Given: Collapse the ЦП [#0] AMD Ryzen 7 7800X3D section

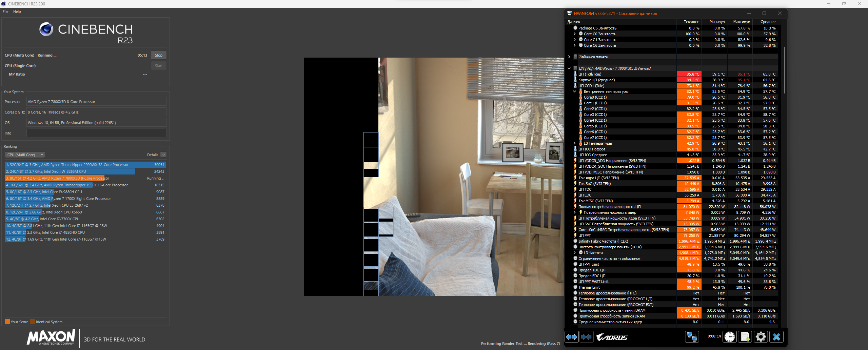Looking at the screenshot, I should click(569, 68).
